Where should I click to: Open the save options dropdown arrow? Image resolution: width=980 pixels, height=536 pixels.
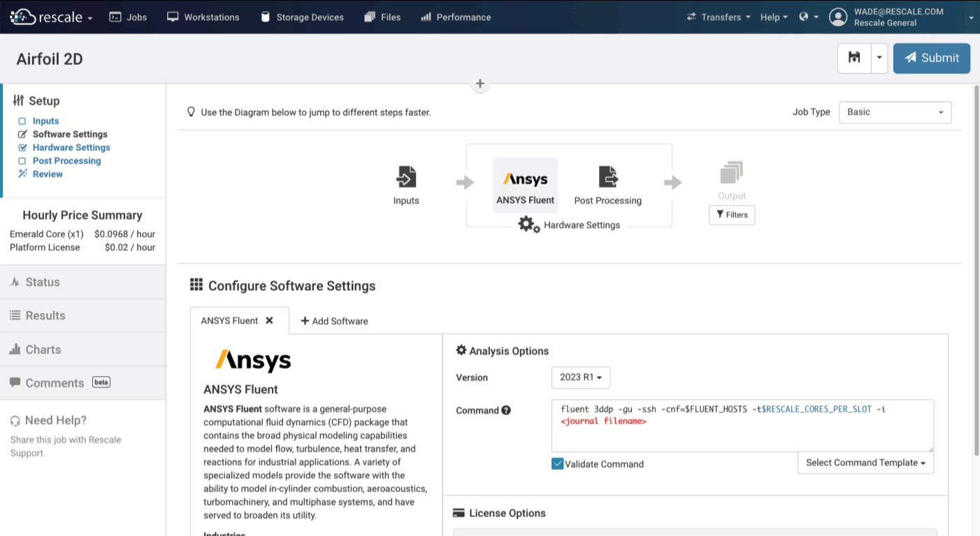879,58
